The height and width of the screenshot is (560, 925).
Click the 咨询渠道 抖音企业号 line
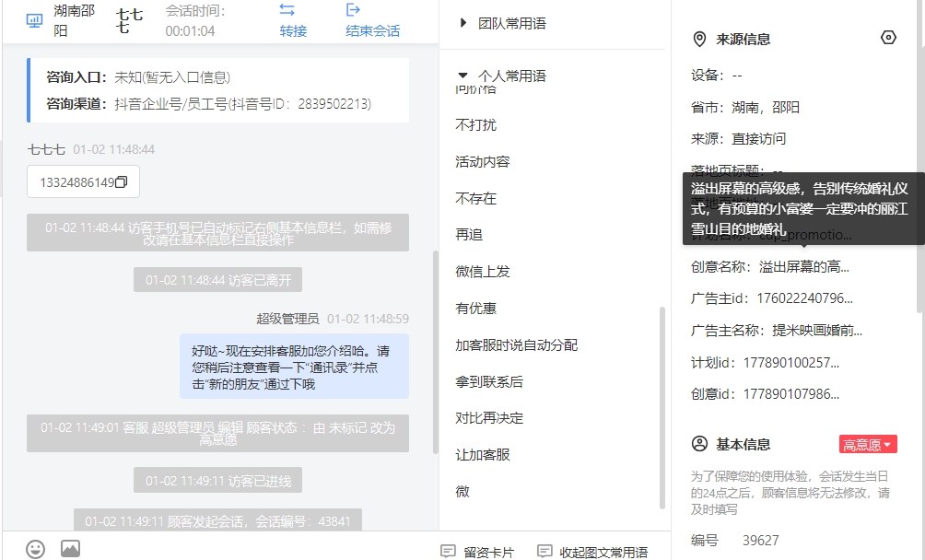pos(209,104)
